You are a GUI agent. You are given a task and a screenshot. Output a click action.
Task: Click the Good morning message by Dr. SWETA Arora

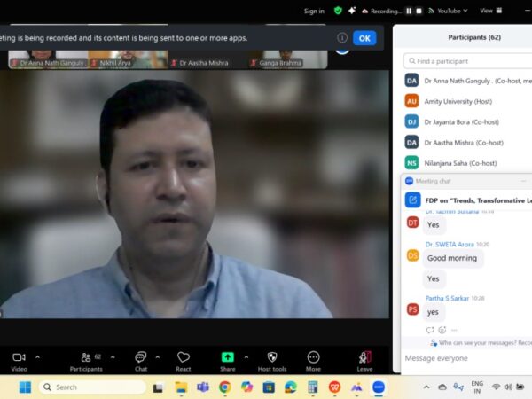click(452, 258)
